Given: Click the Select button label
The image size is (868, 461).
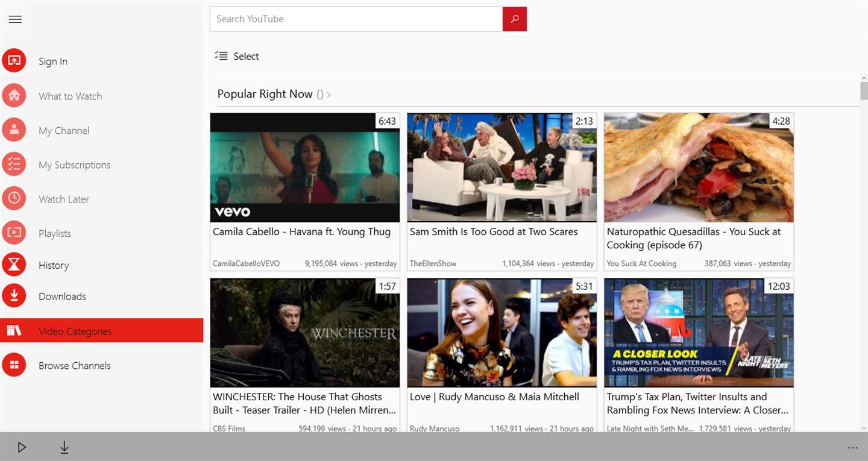Looking at the screenshot, I should click(246, 56).
